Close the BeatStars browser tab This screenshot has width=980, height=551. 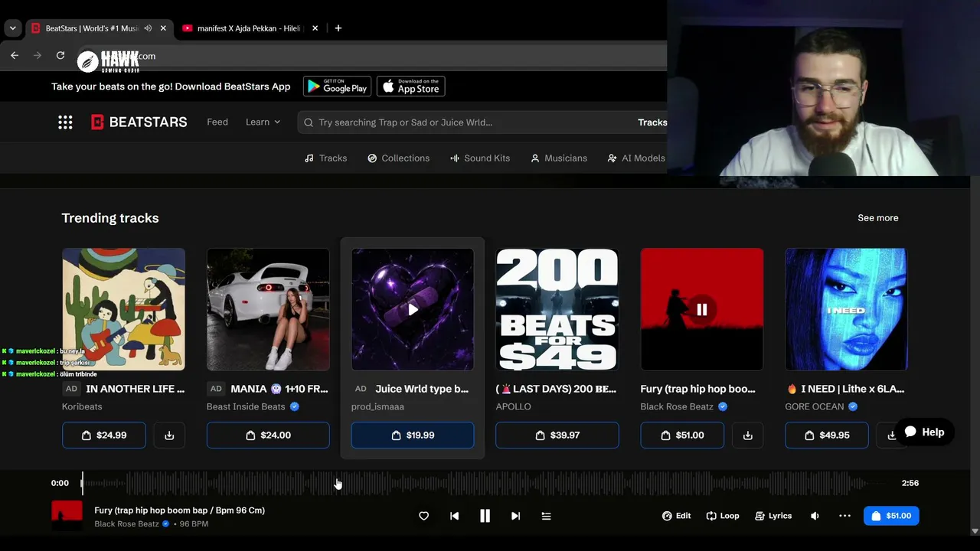[163, 28]
